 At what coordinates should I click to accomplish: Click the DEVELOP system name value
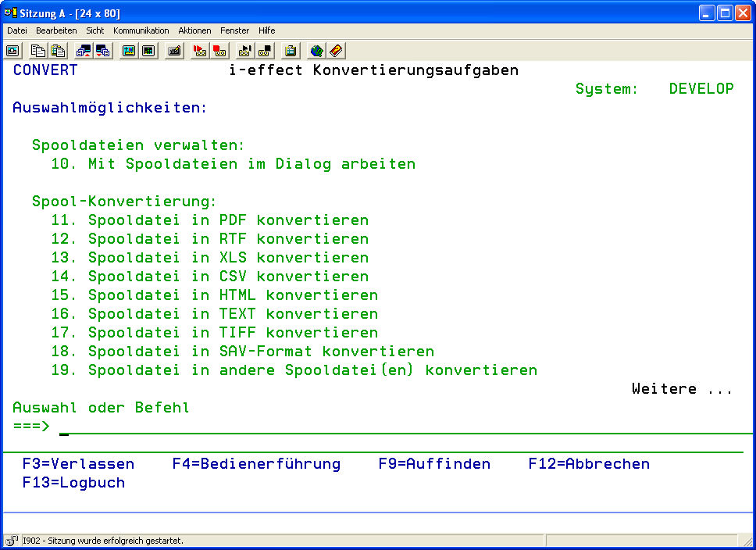701,89
